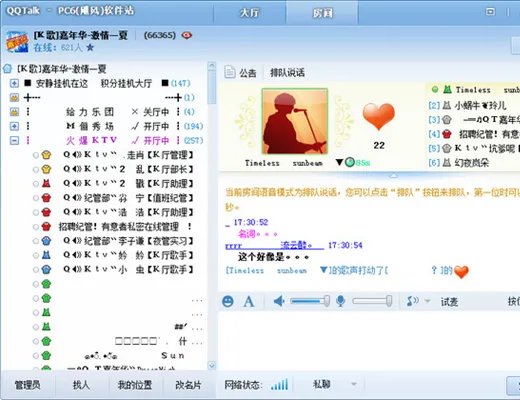Open the emoticon smiley picker
Image resolution: width=520 pixels, height=400 pixels.
228,302
